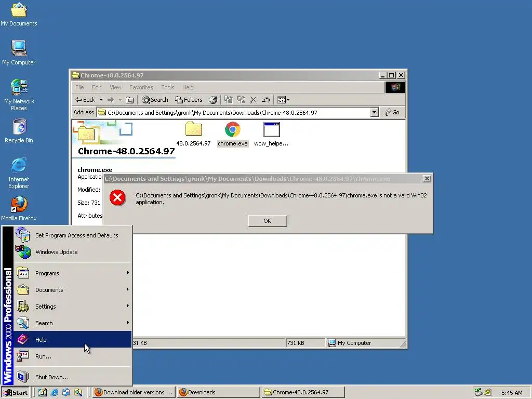Screen dimensions: 532x399
Task: Switch to Downloads taskbar button
Action: [x=218, y=393]
